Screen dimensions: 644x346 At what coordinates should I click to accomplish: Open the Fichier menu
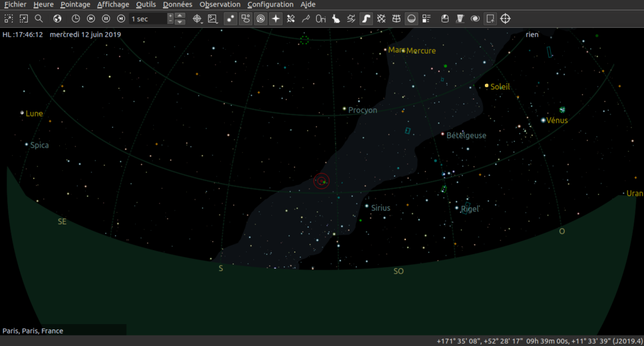[15, 5]
